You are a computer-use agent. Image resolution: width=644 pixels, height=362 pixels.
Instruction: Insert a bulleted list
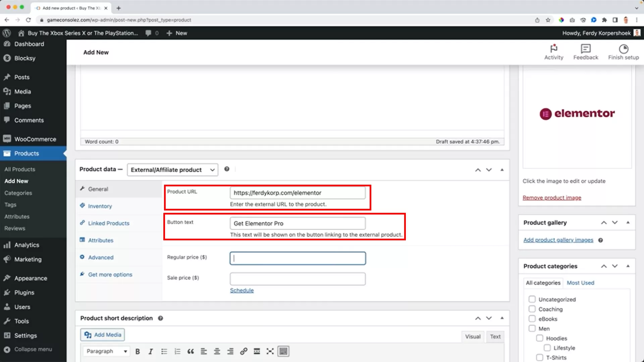point(164,351)
